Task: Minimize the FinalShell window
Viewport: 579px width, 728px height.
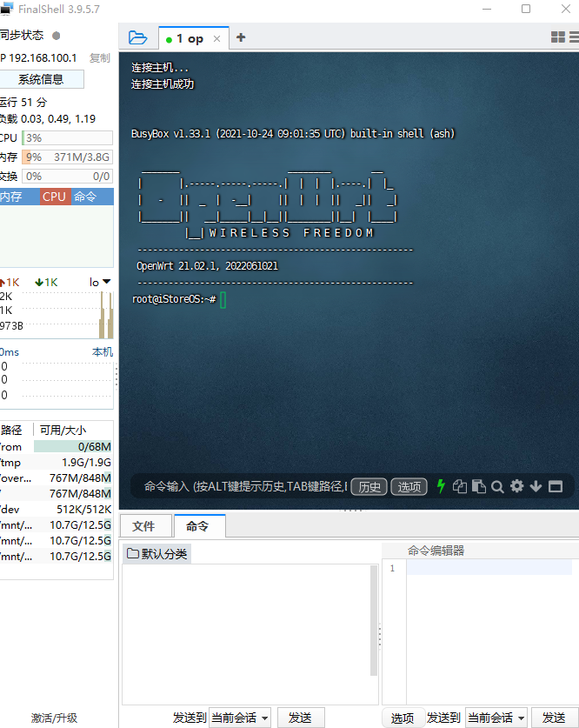Action: point(487,9)
